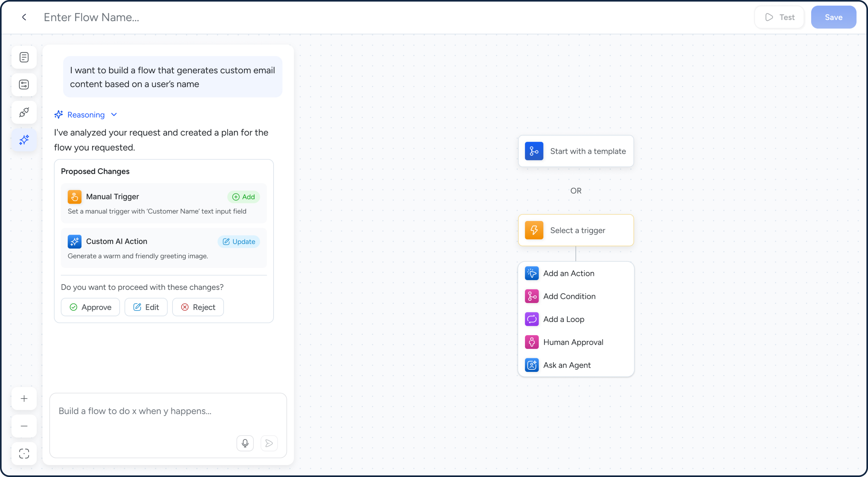
Task: Click the Ask an Agent icon
Action: [x=532, y=365]
